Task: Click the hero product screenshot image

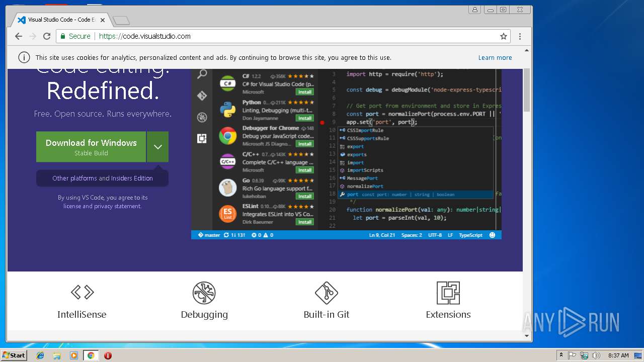Action: point(346,154)
